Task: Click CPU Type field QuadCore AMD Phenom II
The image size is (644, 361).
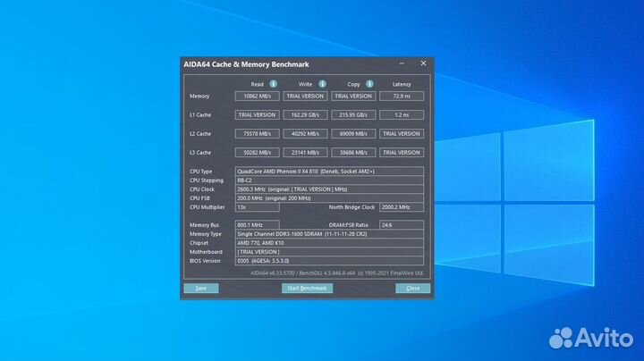Action: click(329, 172)
